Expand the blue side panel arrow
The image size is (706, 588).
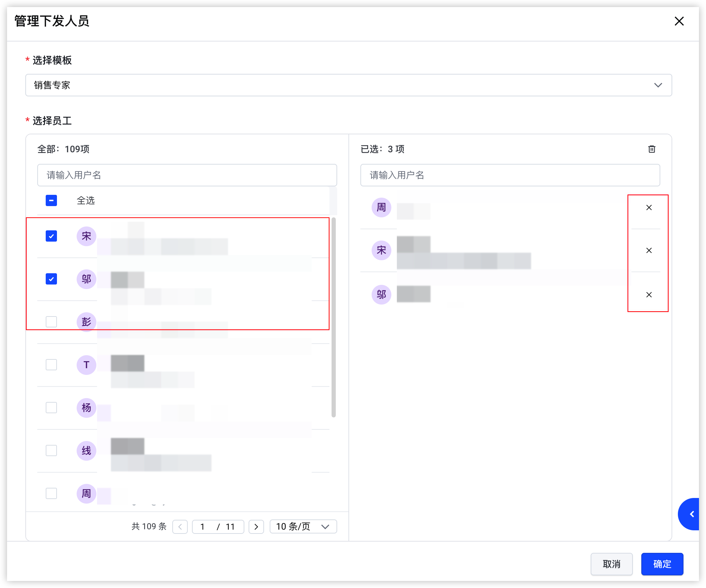[x=689, y=514]
